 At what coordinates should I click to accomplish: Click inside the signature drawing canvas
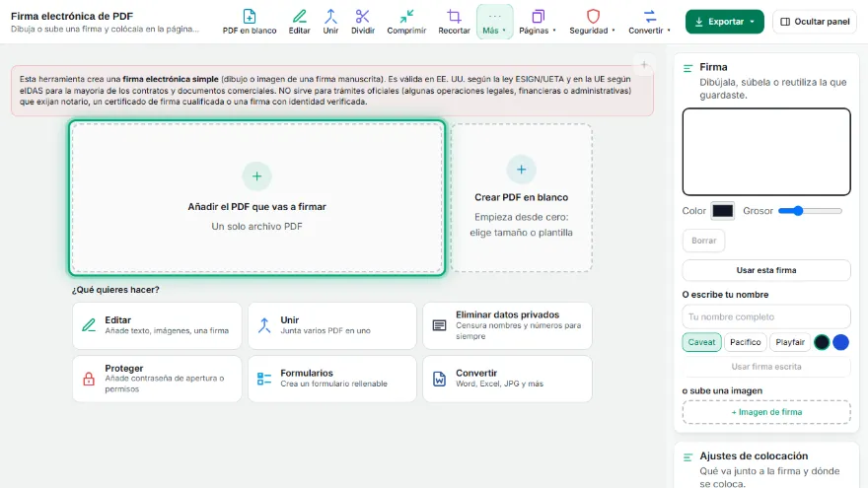click(x=766, y=152)
